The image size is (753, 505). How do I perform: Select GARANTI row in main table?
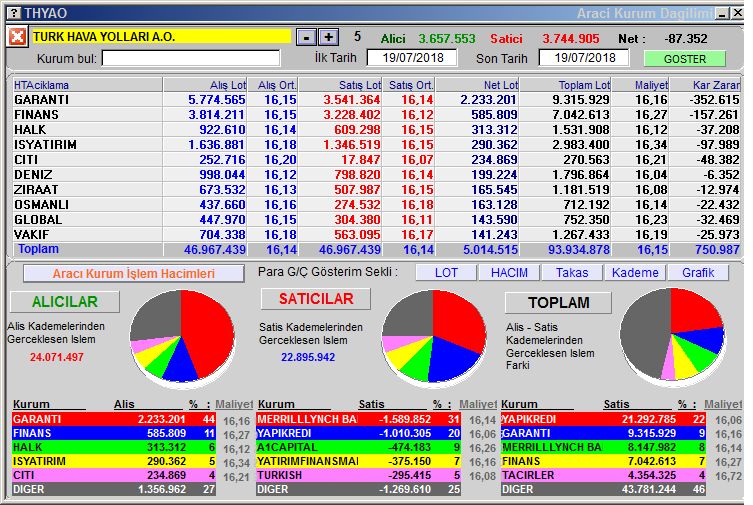[377, 100]
